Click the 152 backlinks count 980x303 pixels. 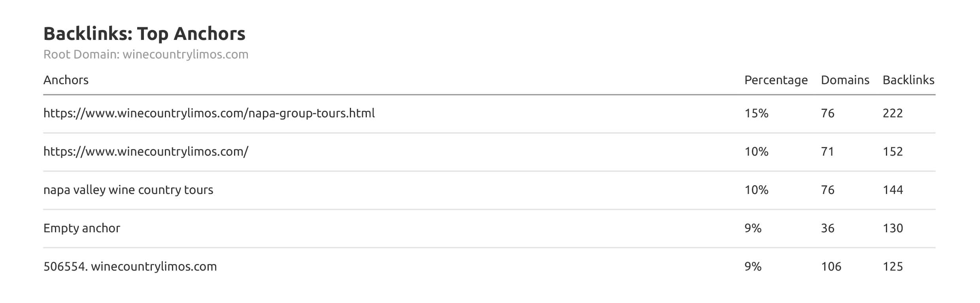click(x=893, y=152)
